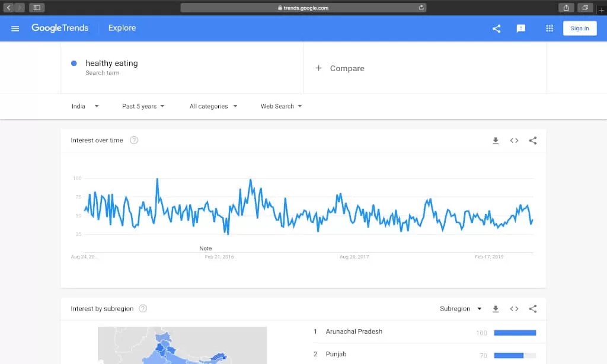
Task: Send feedback via the feedback icon
Action: click(x=521, y=28)
